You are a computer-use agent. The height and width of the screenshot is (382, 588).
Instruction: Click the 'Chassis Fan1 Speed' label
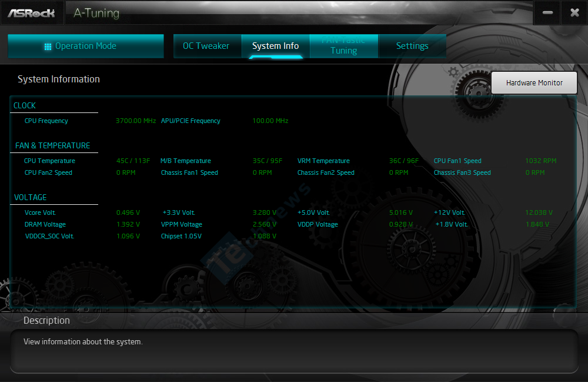(189, 172)
